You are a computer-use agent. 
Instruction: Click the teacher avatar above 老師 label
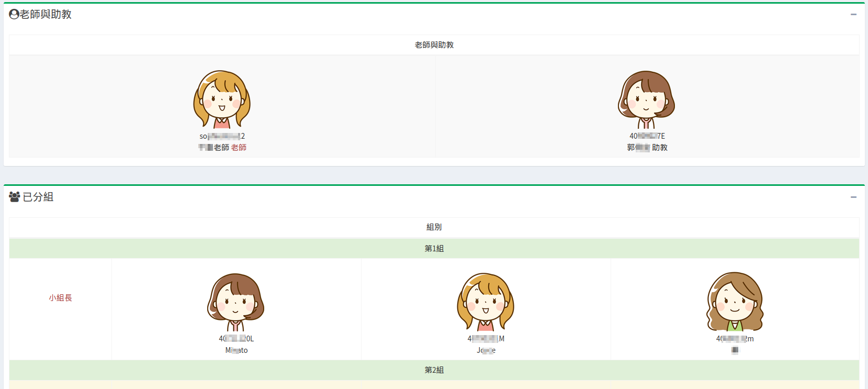[x=222, y=99]
